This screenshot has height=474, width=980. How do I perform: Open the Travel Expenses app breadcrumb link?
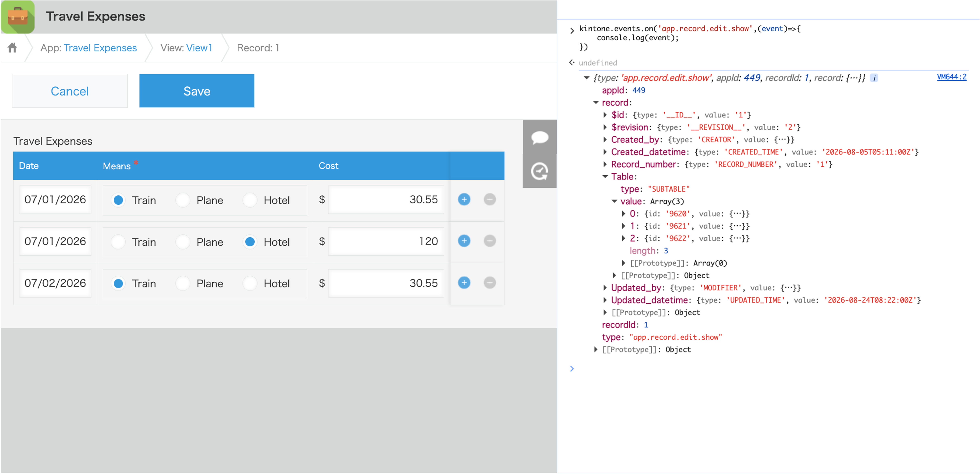100,48
